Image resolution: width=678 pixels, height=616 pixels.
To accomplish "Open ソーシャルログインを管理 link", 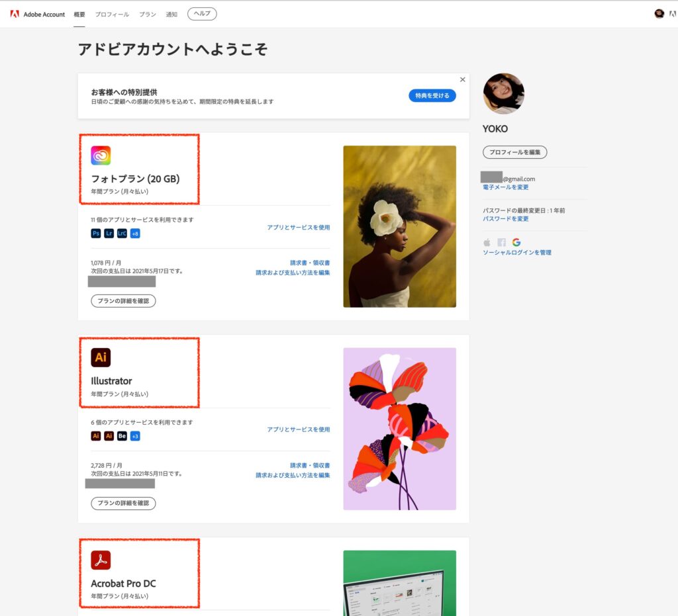I will pos(516,252).
